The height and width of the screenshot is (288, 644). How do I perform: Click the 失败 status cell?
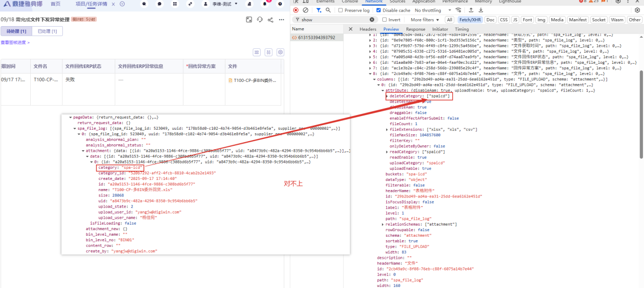point(70,79)
